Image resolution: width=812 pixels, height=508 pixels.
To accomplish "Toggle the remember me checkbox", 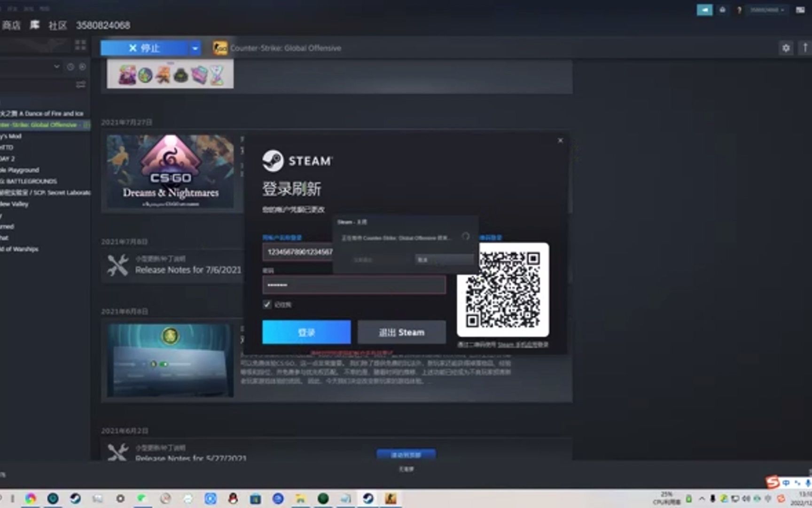I will pos(267,304).
